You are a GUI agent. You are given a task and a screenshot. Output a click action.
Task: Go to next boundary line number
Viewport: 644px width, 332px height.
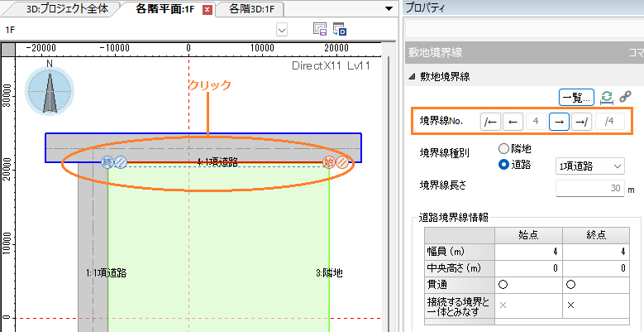(558, 122)
